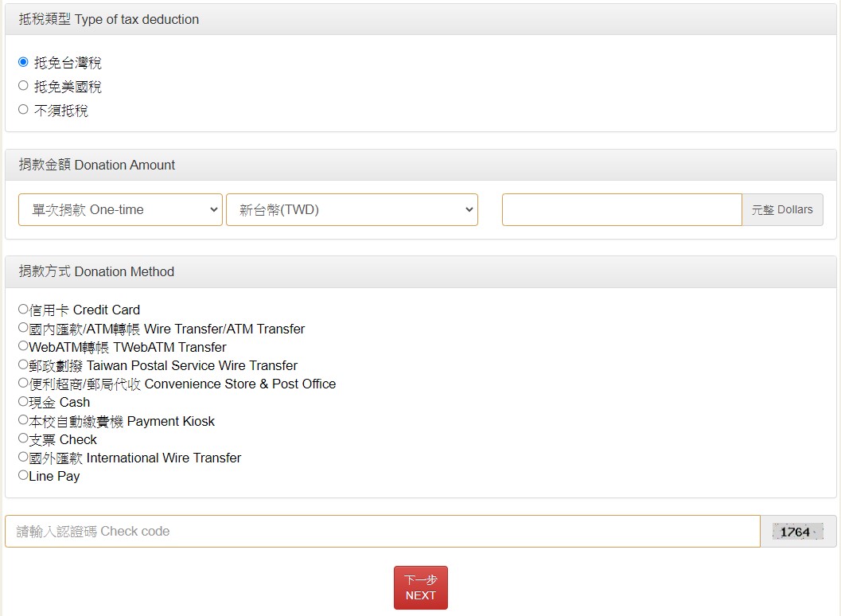
Task: Select International Wire Transfer option
Action: pyautogui.click(x=23, y=457)
